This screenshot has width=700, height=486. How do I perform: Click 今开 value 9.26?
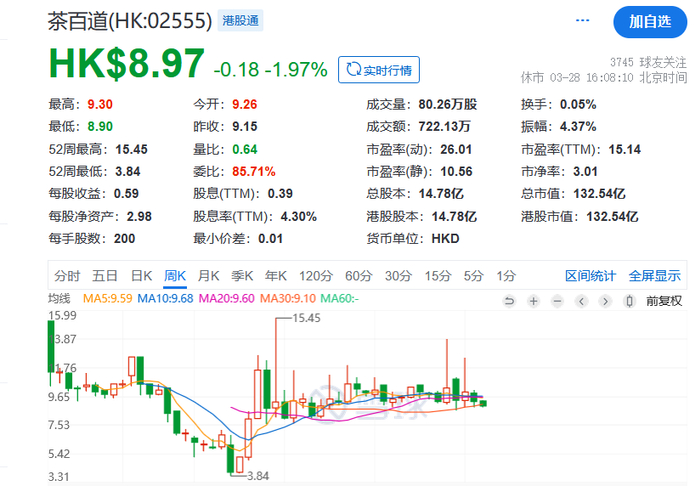tap(245, 104)
